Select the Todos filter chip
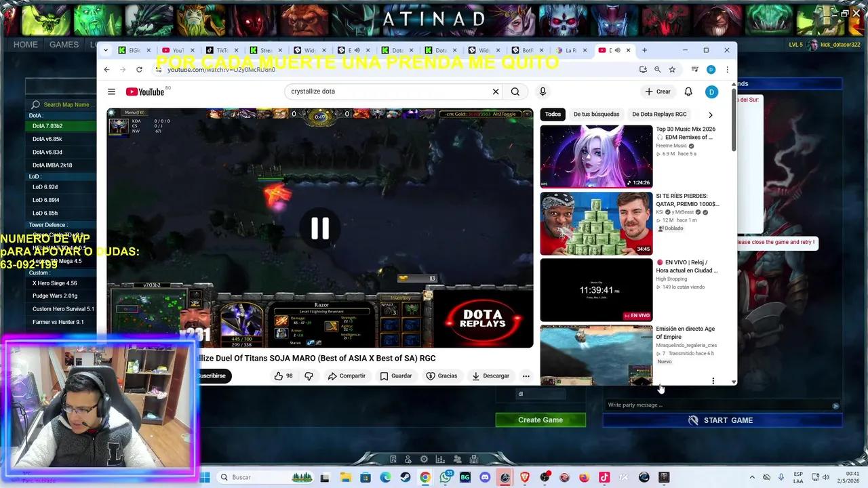 553,115
